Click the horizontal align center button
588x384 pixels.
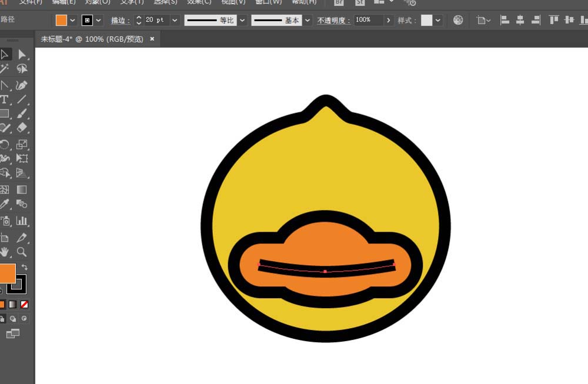(520, 19)
